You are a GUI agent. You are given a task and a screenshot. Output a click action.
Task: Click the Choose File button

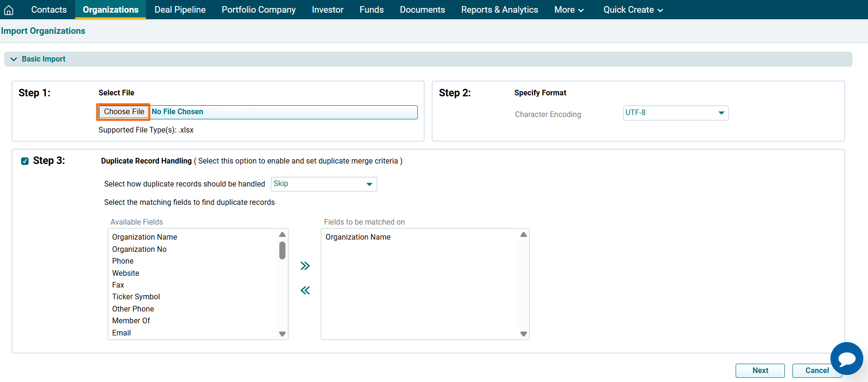[124, 112]
